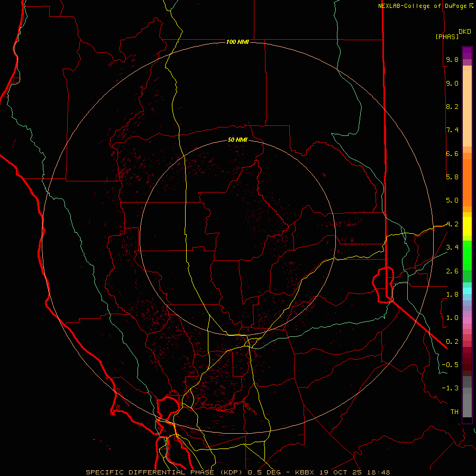Pick the purple top color bar segment

point(467,53)
